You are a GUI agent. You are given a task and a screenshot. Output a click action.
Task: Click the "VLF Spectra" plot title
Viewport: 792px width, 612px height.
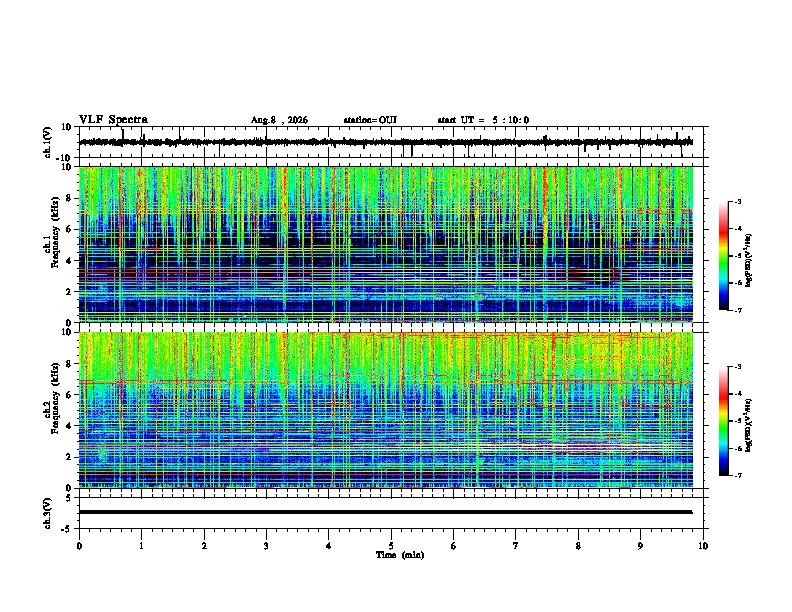[113, 120]
